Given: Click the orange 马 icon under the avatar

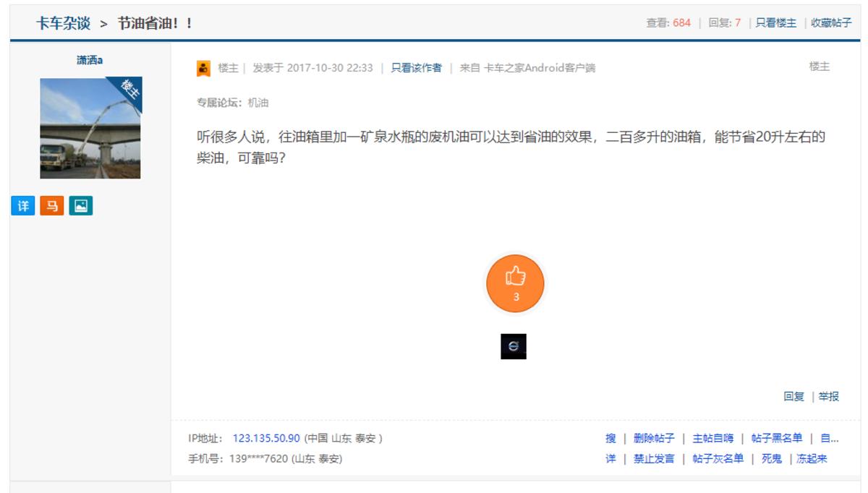Looking at the screenshot, I should [51, 205].
